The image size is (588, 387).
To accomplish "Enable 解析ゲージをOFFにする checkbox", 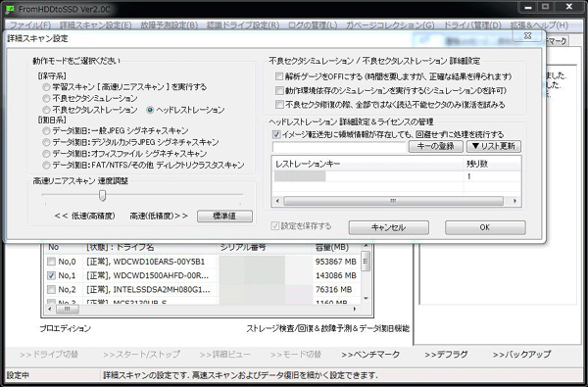I will 279,76.
